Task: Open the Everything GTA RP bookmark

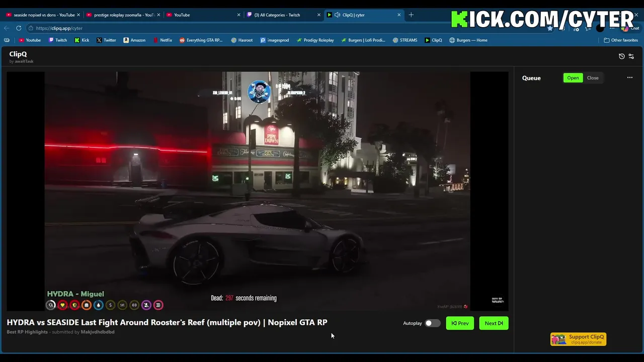Action: [x=201, y=40]
